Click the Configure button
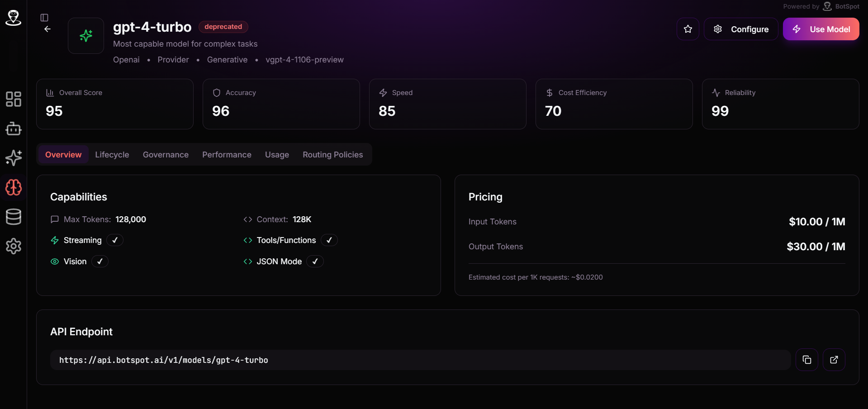Image resolution: width=868 pixels, height=409 pixels. (741, 29)
